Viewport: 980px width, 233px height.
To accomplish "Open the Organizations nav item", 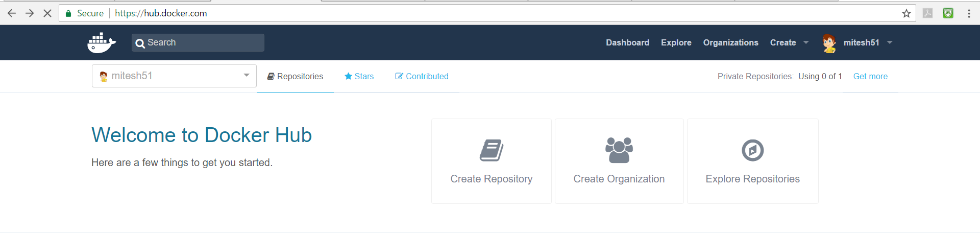I will (x=731, y=42).
